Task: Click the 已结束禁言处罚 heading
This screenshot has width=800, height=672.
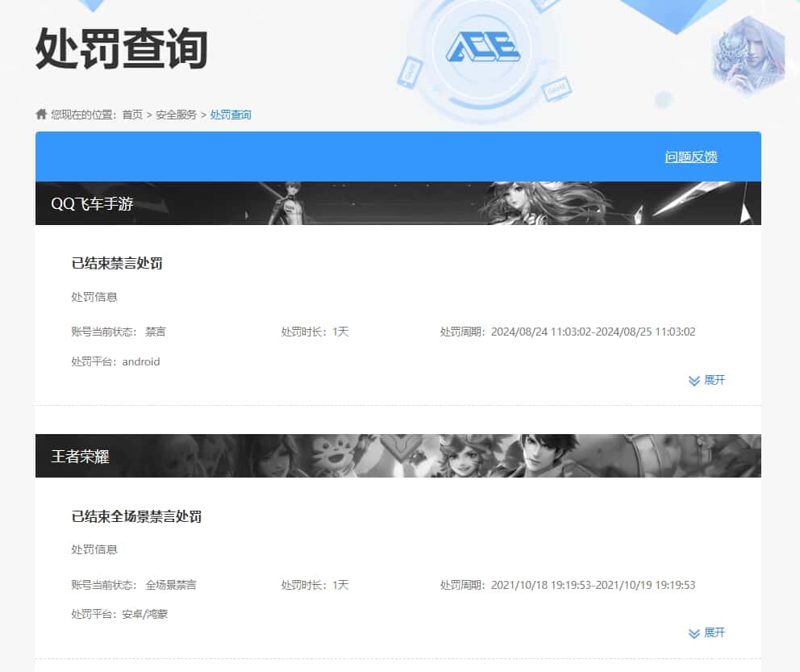Action: (x=117, y=263)
